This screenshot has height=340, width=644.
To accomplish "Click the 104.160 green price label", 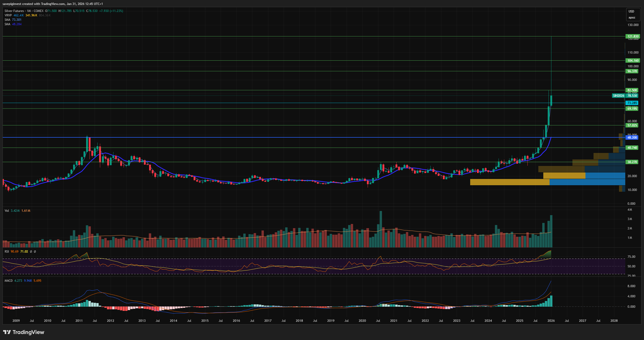I will pyautogui.click(x=633, y=61).
